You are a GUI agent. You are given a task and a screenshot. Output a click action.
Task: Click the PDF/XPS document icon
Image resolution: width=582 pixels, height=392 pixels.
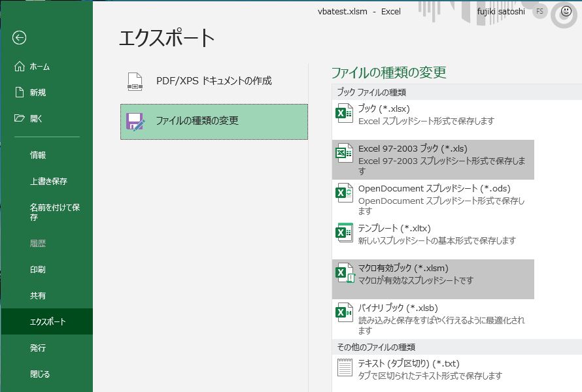click(x=135, y=82)
